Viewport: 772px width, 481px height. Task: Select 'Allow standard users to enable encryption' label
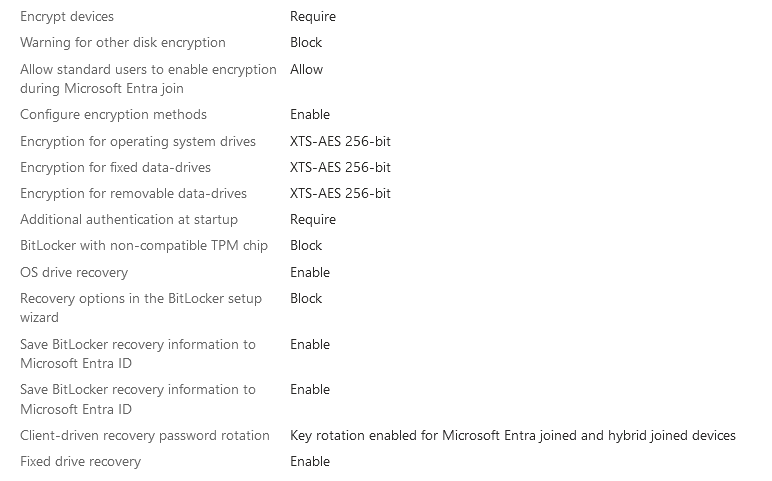(x=148, y=79)
